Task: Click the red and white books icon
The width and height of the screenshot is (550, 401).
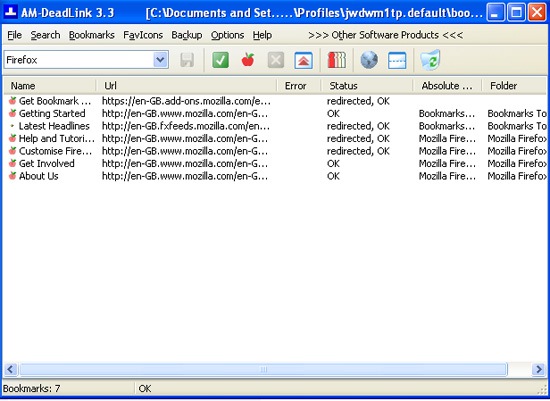Action: pos(336,60)
